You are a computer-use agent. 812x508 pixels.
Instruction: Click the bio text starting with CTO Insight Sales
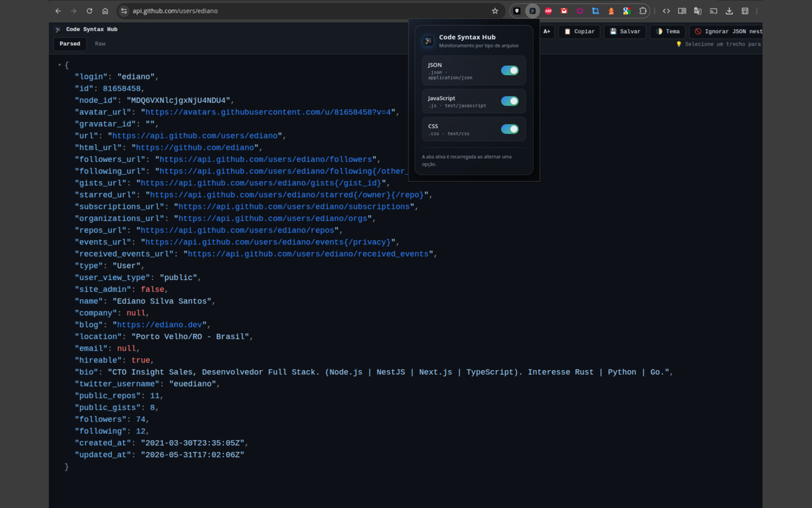coord(388,372)
